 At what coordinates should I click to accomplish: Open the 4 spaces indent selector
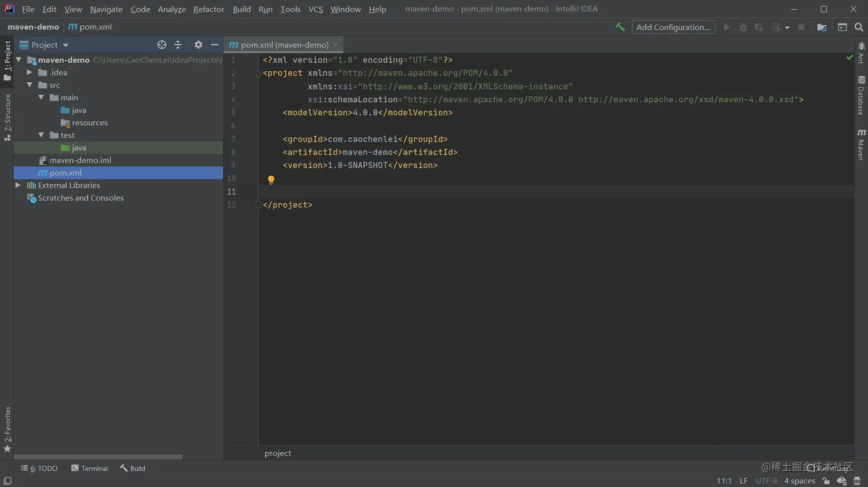(799, 481)
